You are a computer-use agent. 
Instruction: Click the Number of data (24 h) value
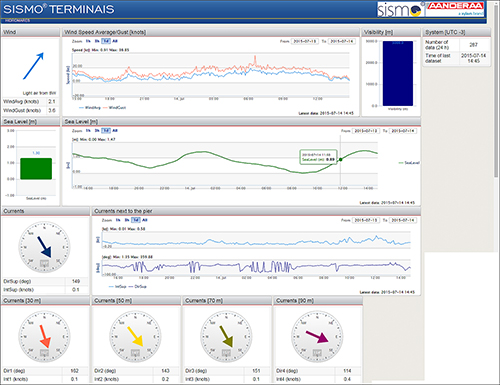[473, 45]
